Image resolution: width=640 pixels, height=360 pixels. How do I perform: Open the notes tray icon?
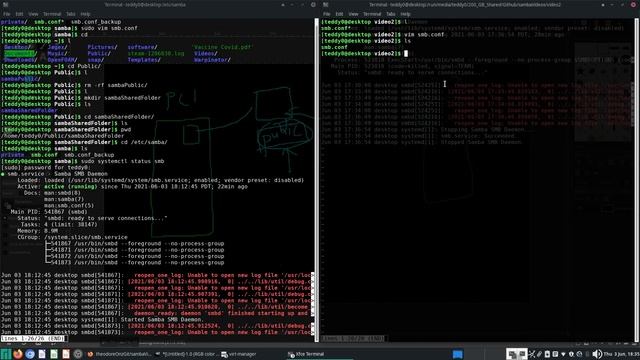(x=555, y=354)
